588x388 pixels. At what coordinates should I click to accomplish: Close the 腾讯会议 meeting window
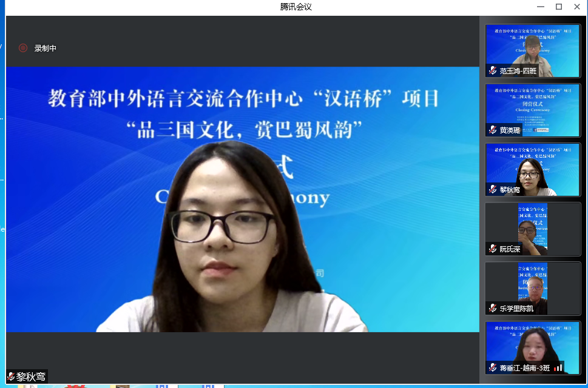578,7
